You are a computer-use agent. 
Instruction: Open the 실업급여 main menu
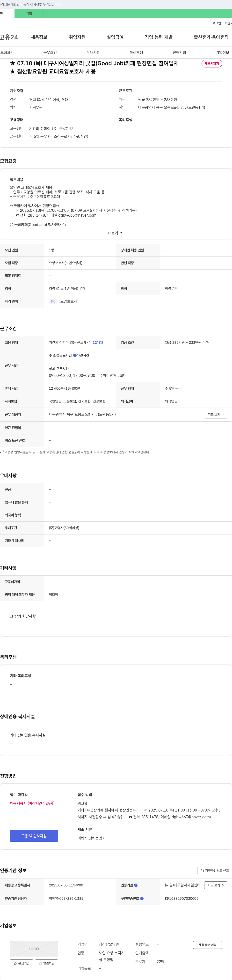tap(115, 37)
